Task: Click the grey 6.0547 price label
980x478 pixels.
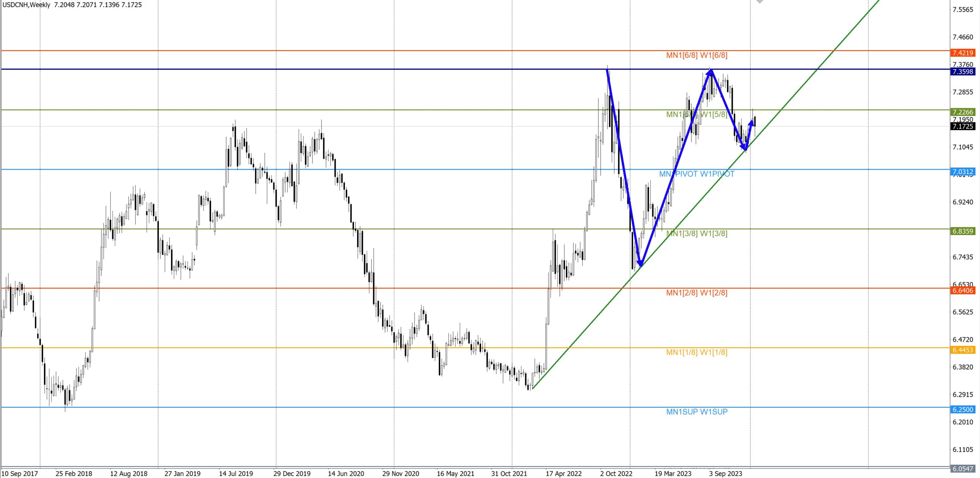Action: pos(962,469)
